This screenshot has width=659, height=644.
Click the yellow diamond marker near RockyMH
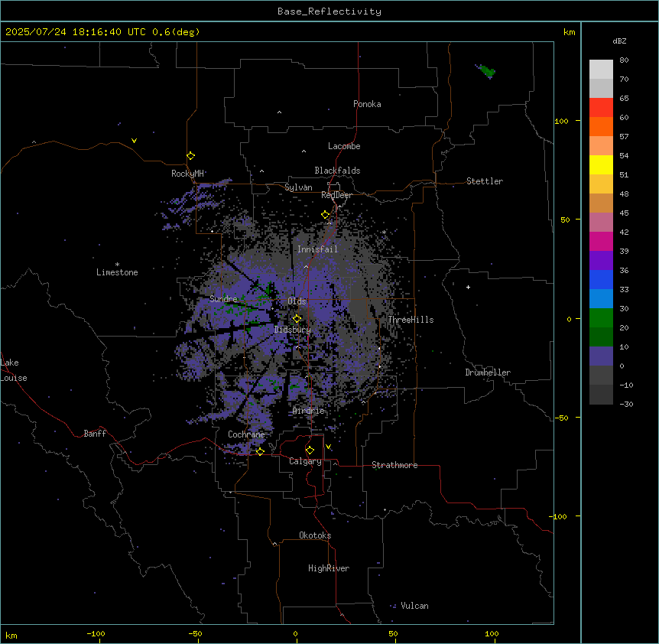pos(191,156)
